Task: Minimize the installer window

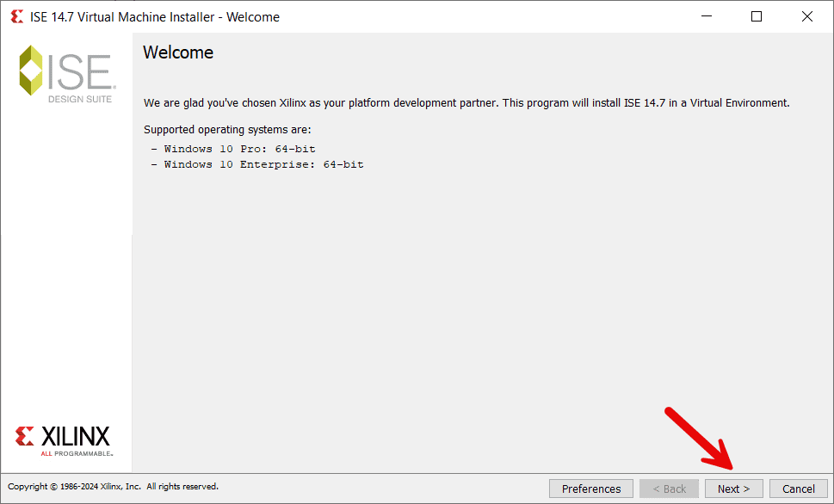Action: pos(706,15)
